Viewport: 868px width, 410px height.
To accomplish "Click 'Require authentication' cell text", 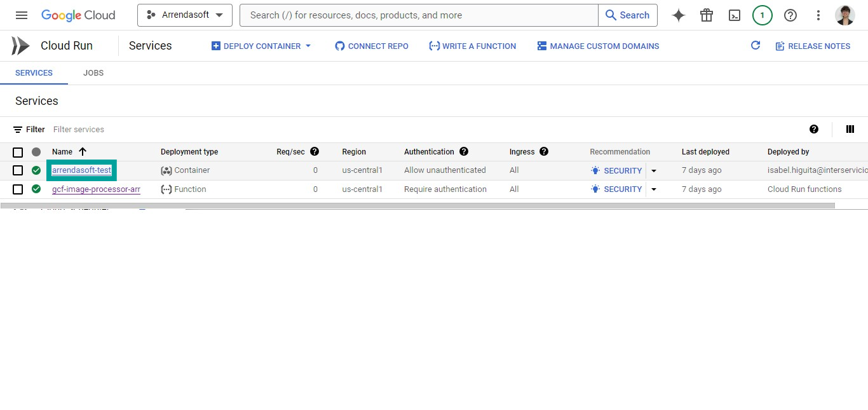I will pos(445,189).
